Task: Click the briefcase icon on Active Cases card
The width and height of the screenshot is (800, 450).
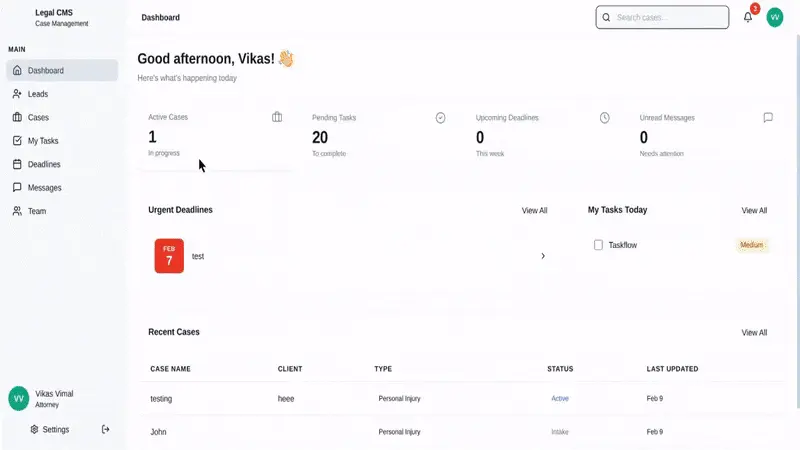Action: coord(277,117)
